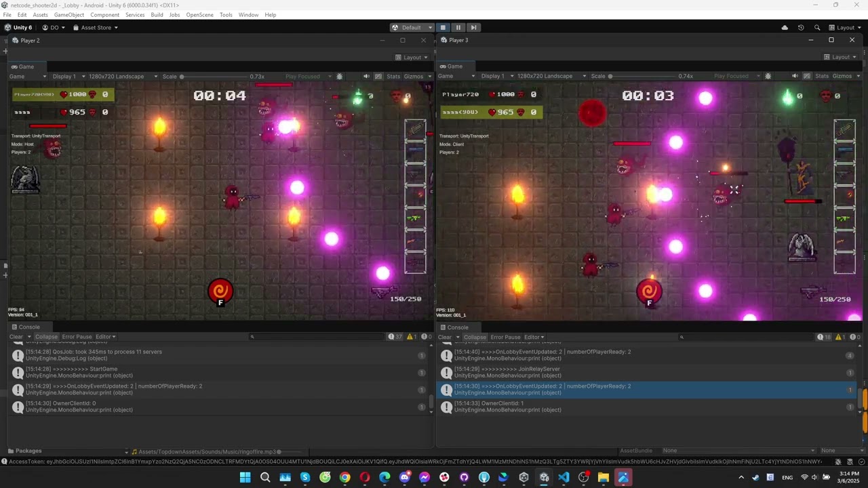The image size is (868, 488).
Task: Open the Default multiplayer play mode dropdown
Action: [x=412, y=28]
